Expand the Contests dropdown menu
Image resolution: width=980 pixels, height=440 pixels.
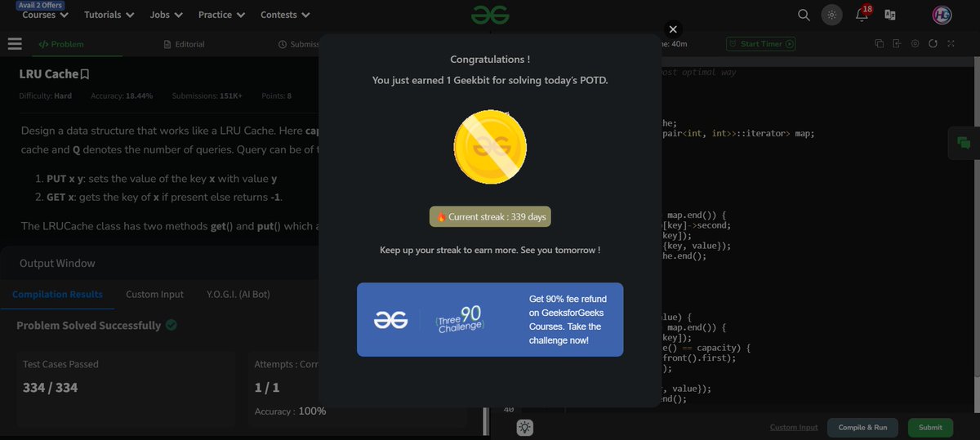pyautogui.click(x=285, y=15)
